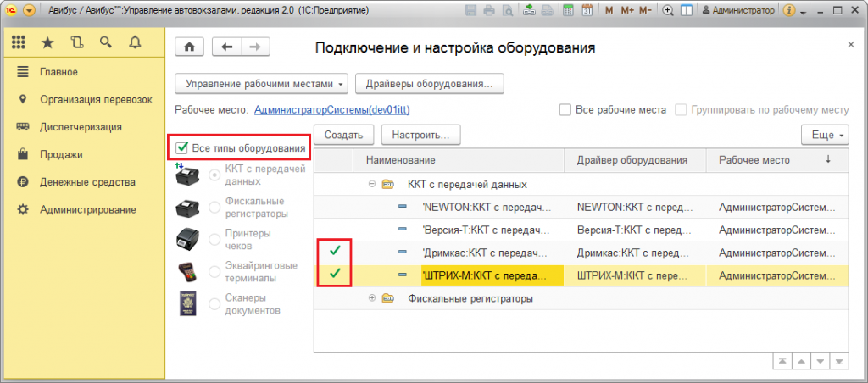
Task: Open Favorites star icon
Action: click(x=47, y=42)
